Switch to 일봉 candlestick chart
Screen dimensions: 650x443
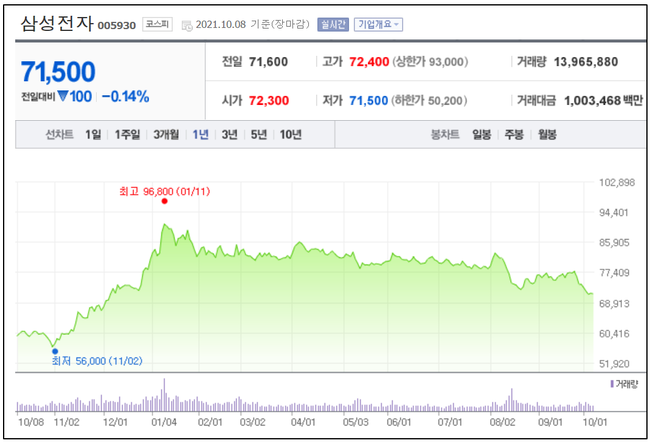pos(481,134)
